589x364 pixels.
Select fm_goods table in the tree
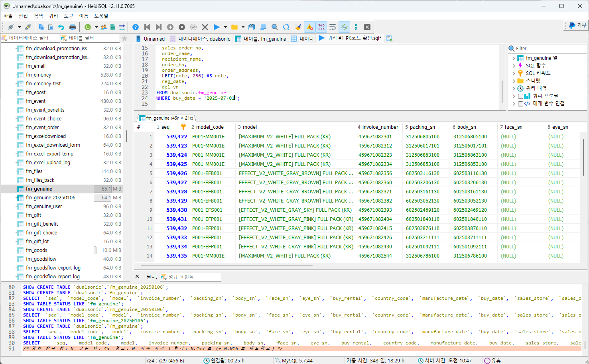36,250
